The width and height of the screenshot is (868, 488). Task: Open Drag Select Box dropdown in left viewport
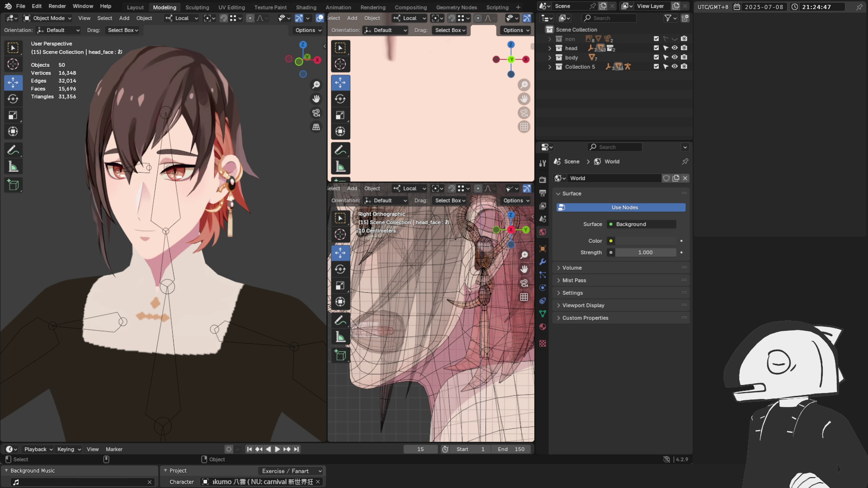click(123, 30)
